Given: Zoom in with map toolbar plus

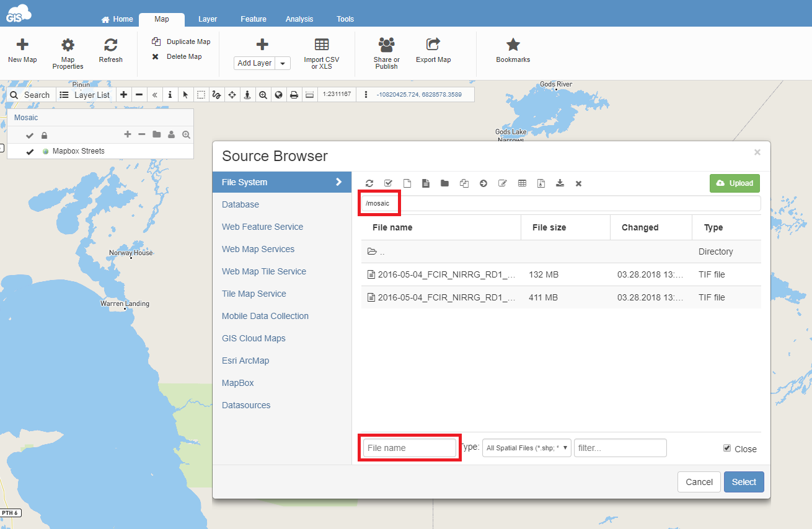Looking at the screenshot, I should coord(124,95).
